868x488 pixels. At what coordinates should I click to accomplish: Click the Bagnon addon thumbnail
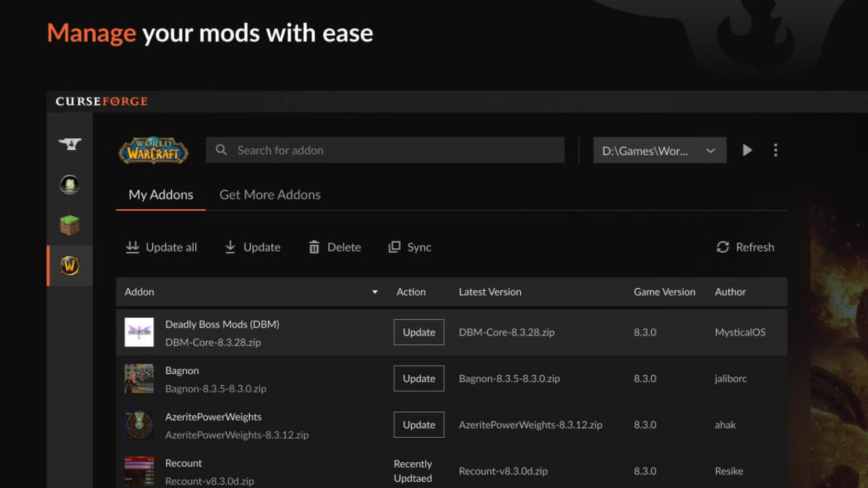click(x=139, y=378)
